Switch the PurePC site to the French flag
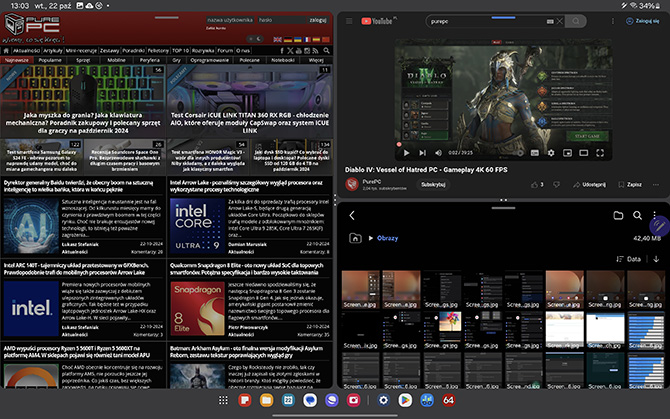 coord(307,39)
